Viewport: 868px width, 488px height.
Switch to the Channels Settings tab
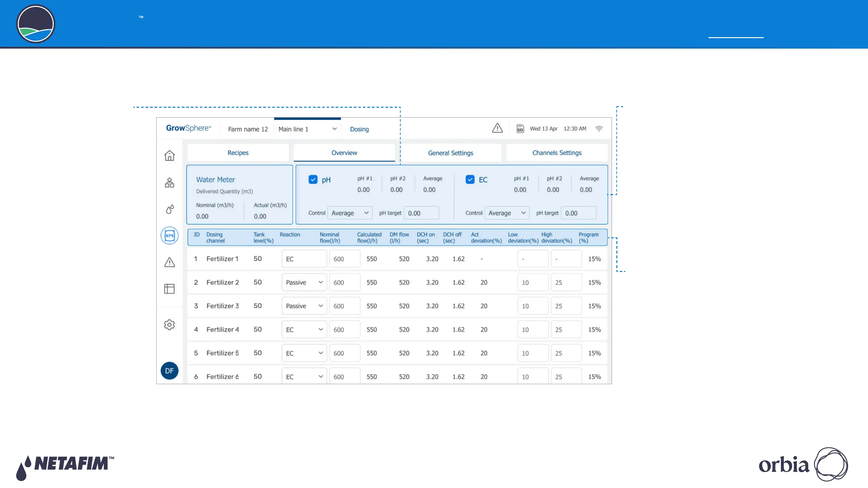pos(557,153)
